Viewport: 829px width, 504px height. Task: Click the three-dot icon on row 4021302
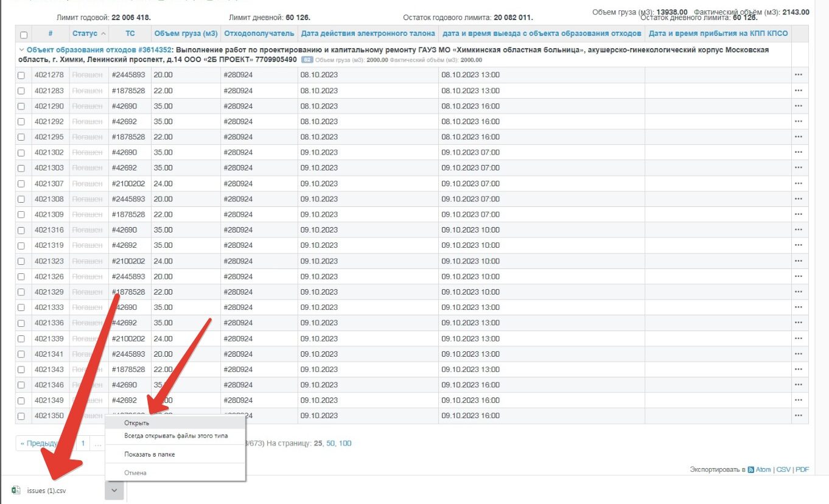(x=799, y=152)
